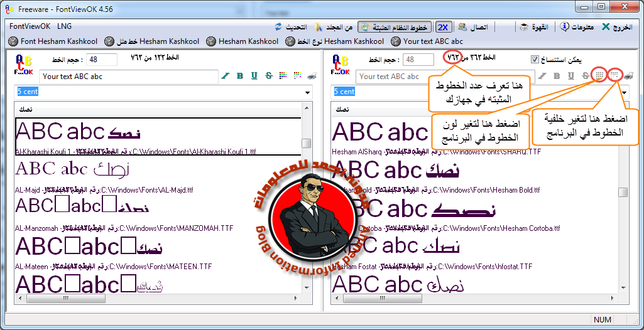Select the AL-Majd font row

pyautogui.click(x=158, y=175)
